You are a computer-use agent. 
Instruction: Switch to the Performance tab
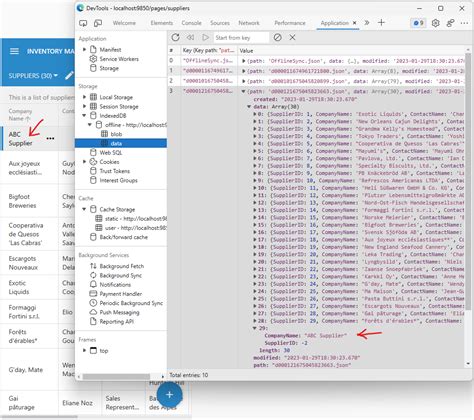click(x=290, y=23)
